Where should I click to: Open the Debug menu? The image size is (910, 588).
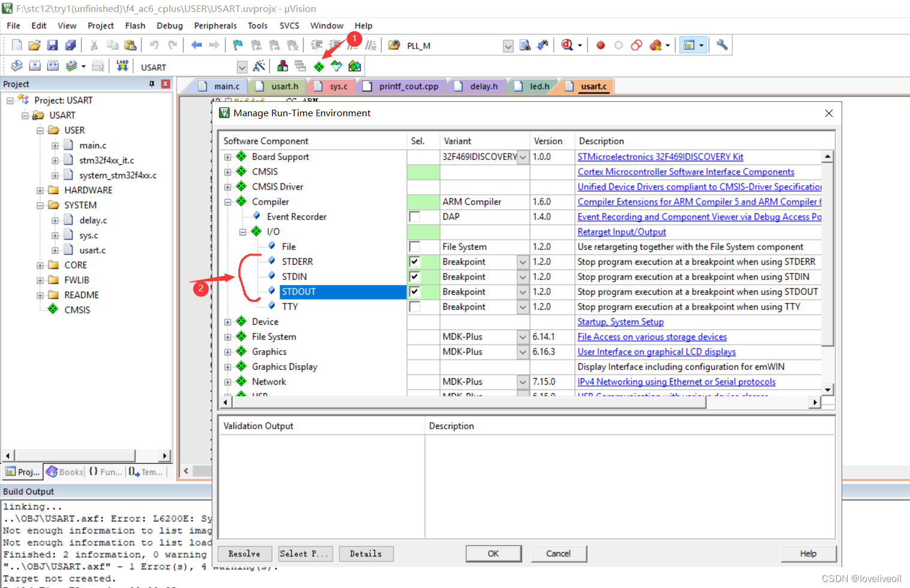pos(170,26)
